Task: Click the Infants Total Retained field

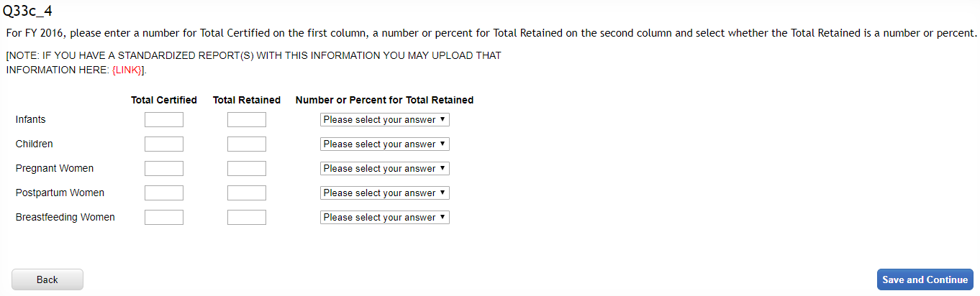Action: (247, 120)
